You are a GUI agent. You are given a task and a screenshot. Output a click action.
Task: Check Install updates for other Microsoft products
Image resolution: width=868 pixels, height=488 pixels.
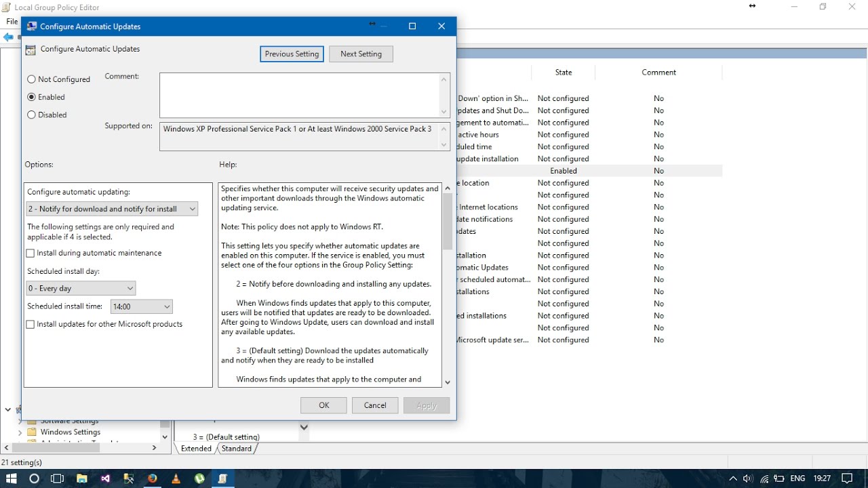pyautogui.click(x=31, y=325)
